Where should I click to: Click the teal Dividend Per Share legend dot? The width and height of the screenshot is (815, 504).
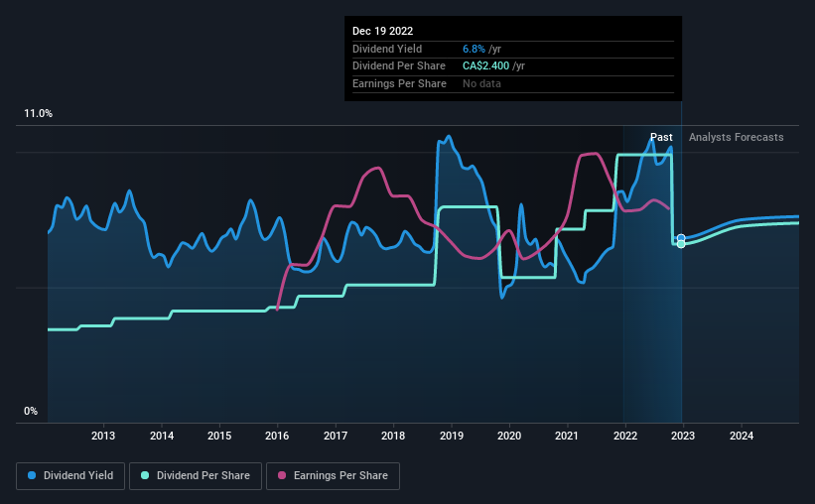(145, 475)
